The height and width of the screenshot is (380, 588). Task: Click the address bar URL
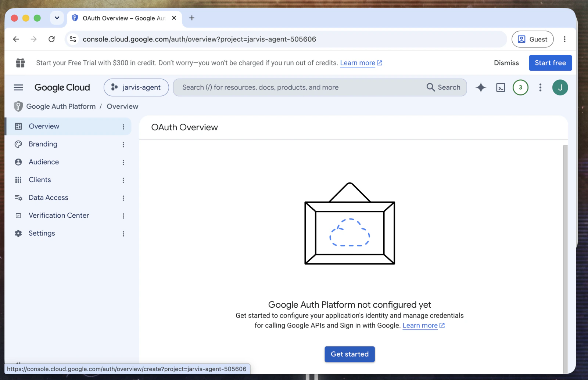(199, 39)
